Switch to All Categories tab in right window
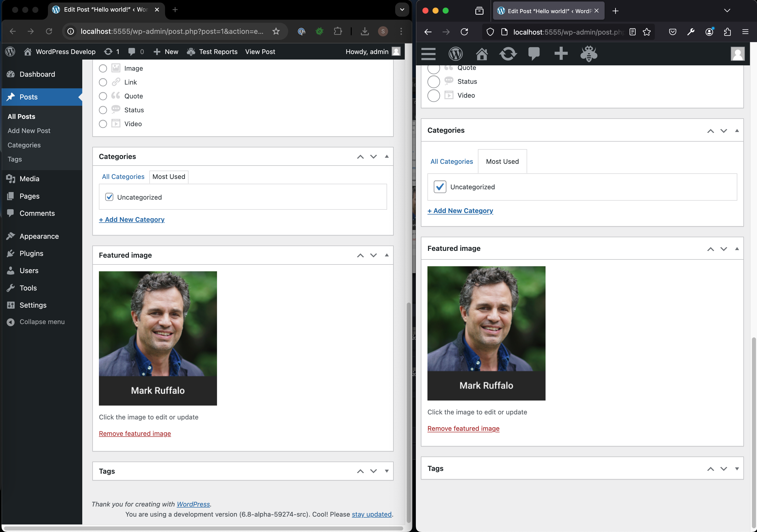Image resolution: width=757 pixels, height=532 pixels. tap(451, 161)
